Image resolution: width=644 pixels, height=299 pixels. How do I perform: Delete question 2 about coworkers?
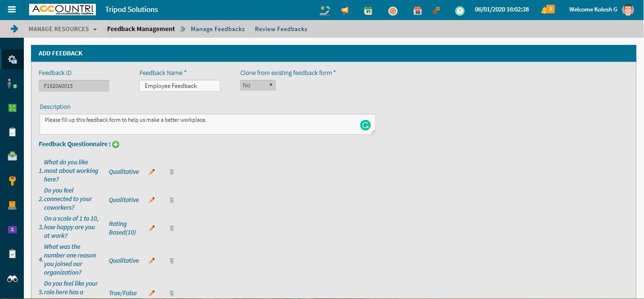172,200
